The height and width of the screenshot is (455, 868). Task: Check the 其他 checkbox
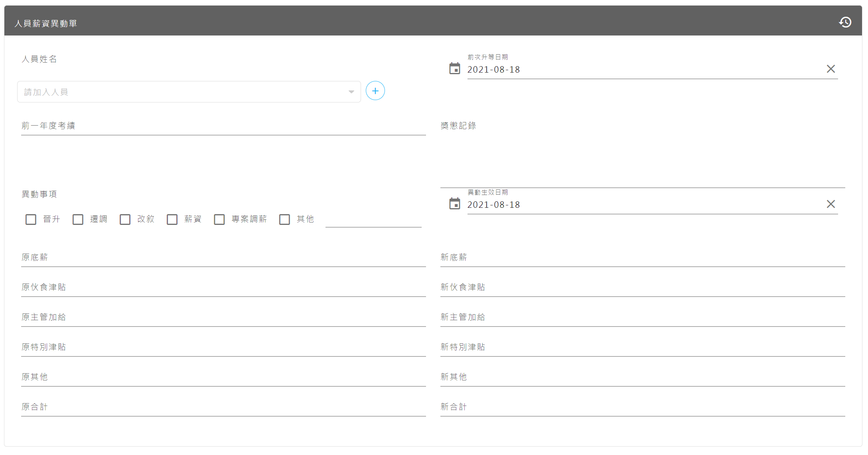(284, 219)
